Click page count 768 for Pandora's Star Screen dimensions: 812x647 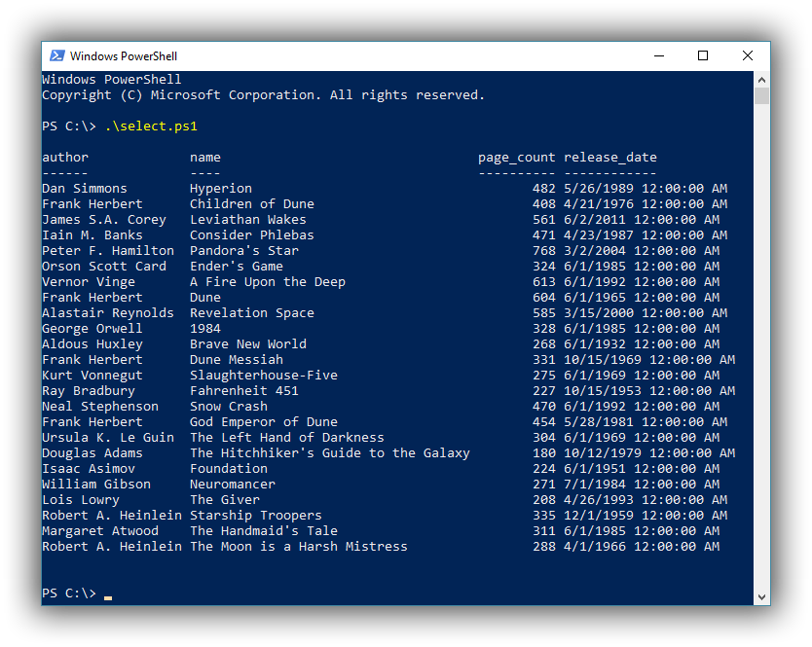[x=544, y=251]
